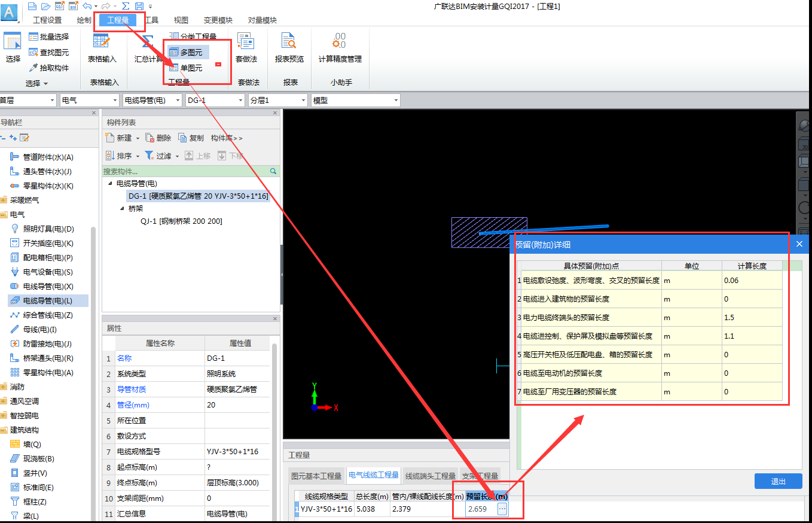Click the 导管材质 property value cell

click(x=237, y=389)
